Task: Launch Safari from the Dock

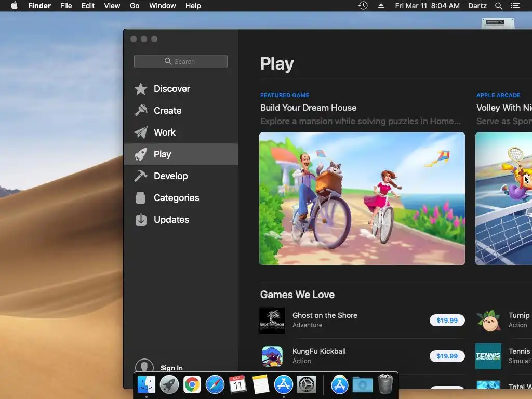Action: click(215, 385)
